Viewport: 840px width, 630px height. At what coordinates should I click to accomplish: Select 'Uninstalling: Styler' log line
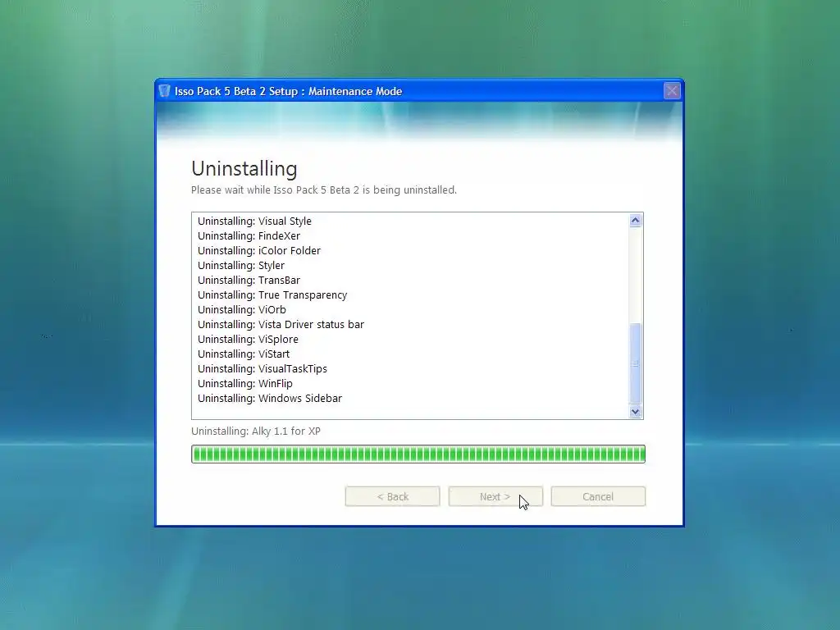(241, 266)
